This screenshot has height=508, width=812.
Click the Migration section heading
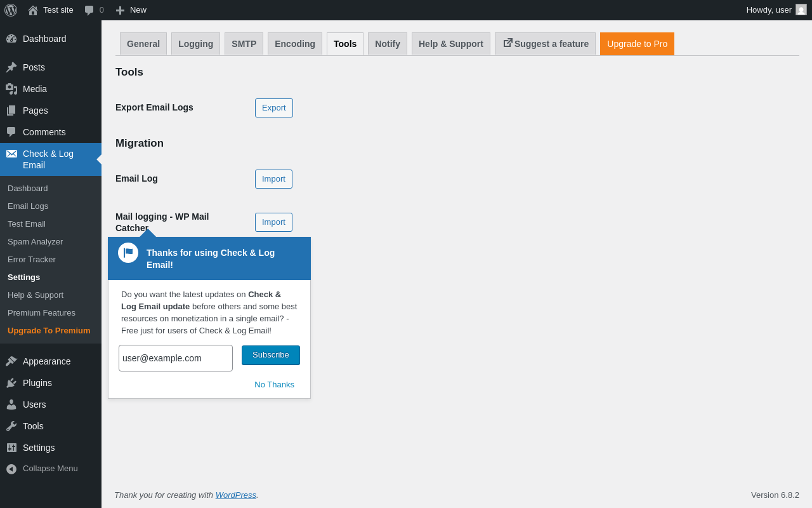(x=140, y=143)
